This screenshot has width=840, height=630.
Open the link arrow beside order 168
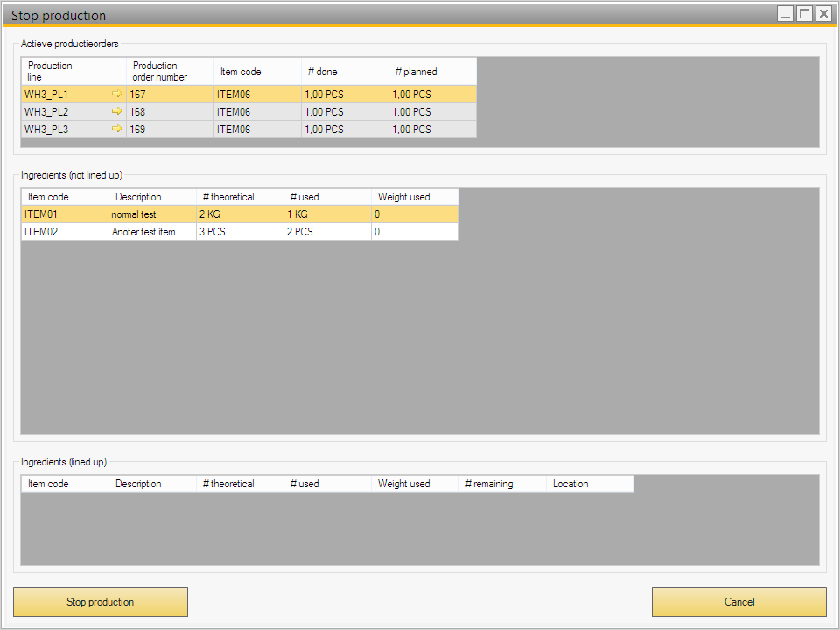pos(117,111)
